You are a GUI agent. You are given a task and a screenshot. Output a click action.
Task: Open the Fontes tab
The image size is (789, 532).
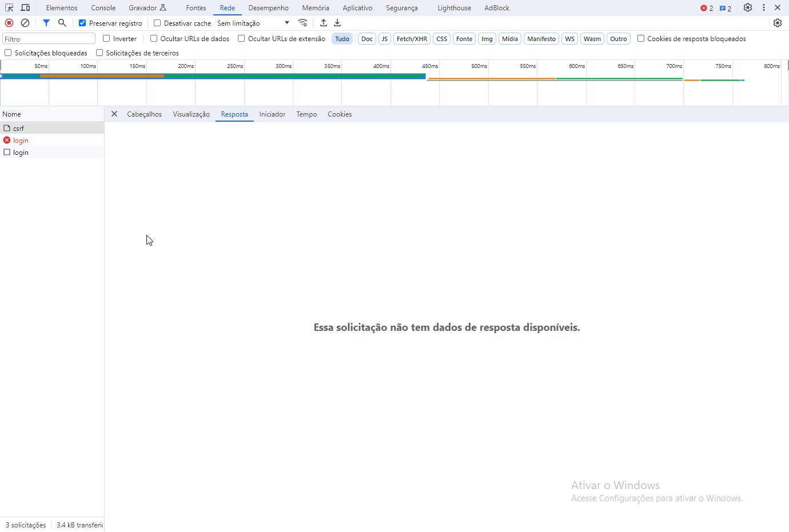pyautogui.click(x=196, y=8)
